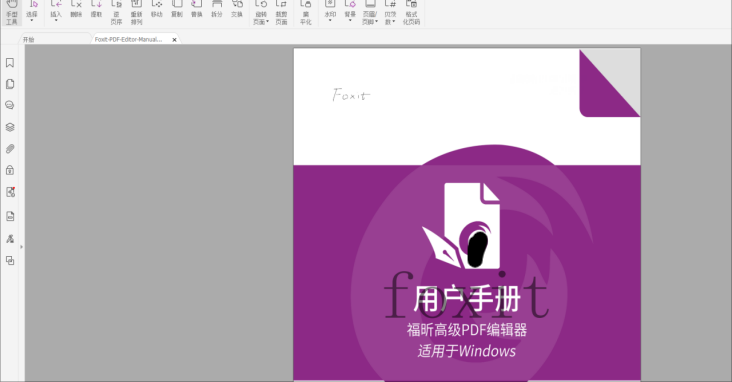Open the Pages thumbnails panel in sidebar
732x382 pixels.
pyautogui.click(x=10, y=84)
